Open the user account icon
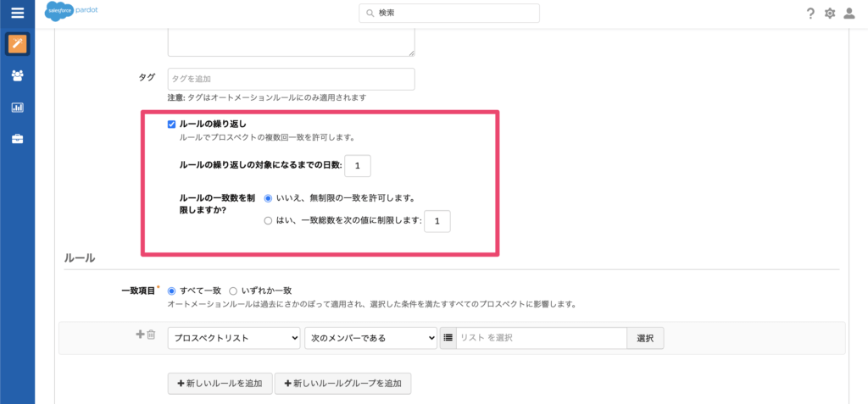 849,14
